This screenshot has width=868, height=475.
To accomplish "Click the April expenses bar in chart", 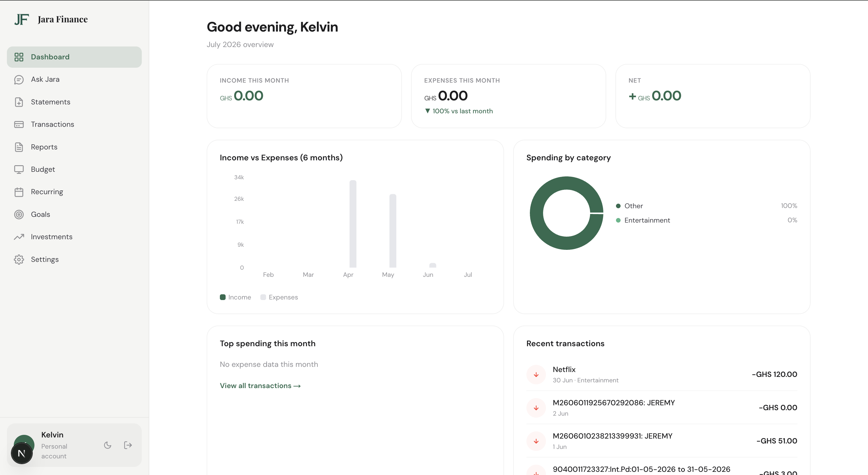I will pos(353,224).
